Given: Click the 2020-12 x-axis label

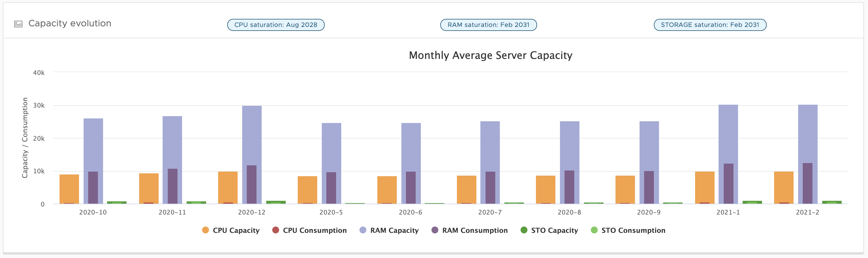Looking at the screenshot, I should click(252, 212).
